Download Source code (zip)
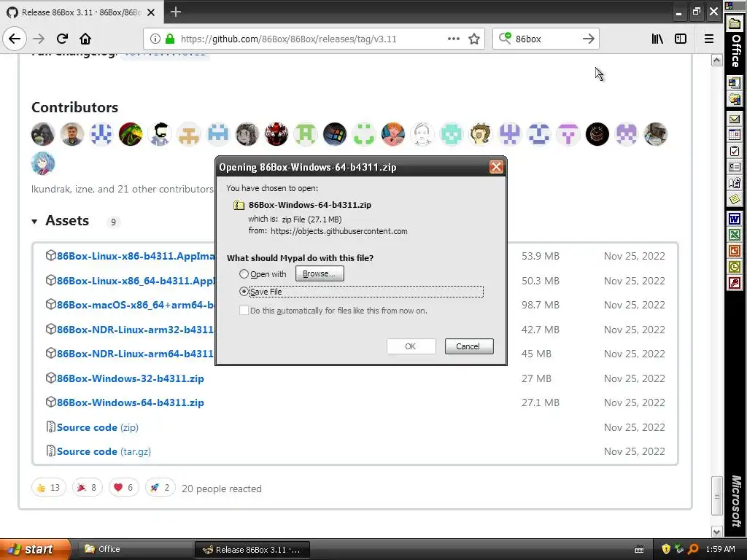The width and height of the screenshot is (747, 560). [x=97, y=427]
